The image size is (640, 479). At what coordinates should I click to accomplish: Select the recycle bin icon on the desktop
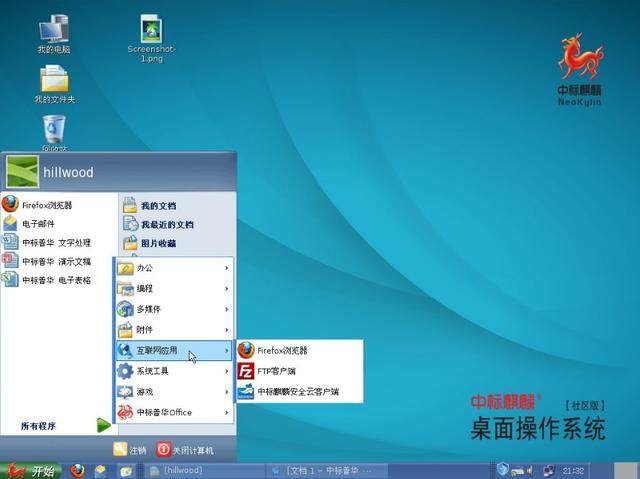(54, 133)
